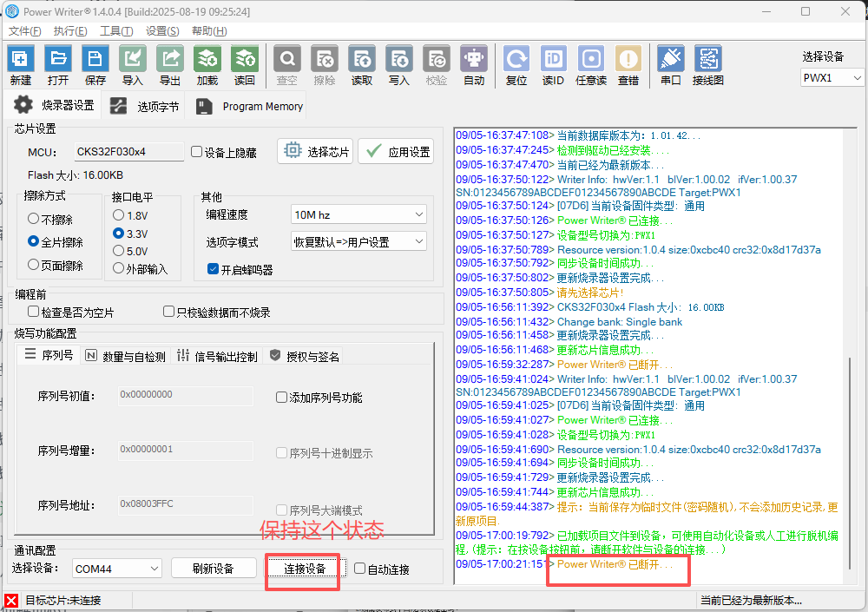Select the 5.0V interface voltage
868x612 pixels.
(x=118, y=251)
